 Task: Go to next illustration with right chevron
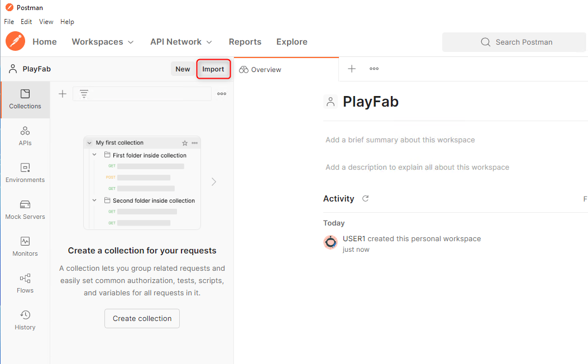[x=214, y=182]
